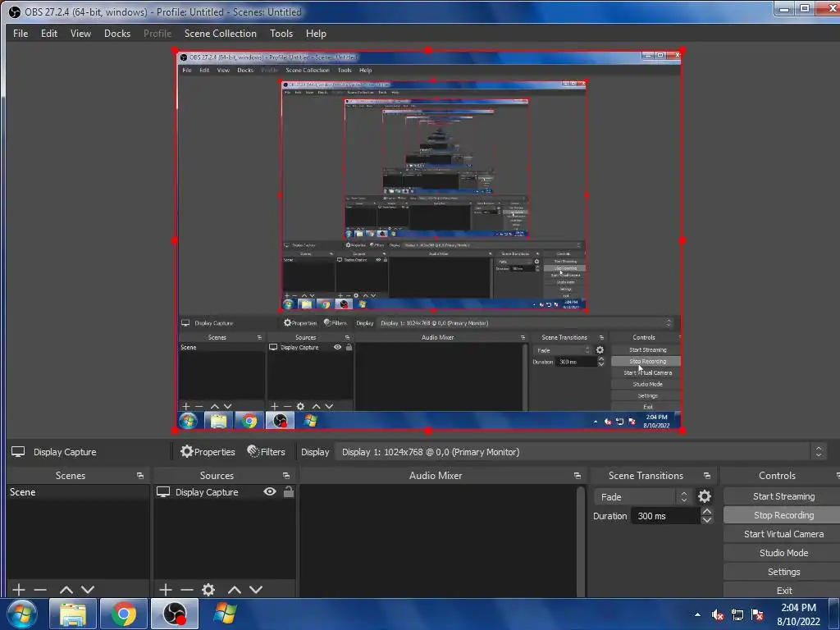Click the Audio Mixer scrollbar
This screenshot has height=630, width=840.
(x=580, y=541)
